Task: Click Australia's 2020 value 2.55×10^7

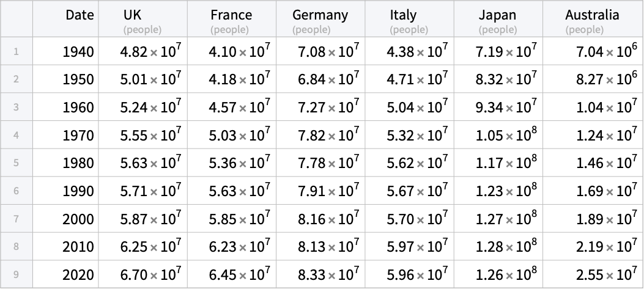Action: click(593, 274)
